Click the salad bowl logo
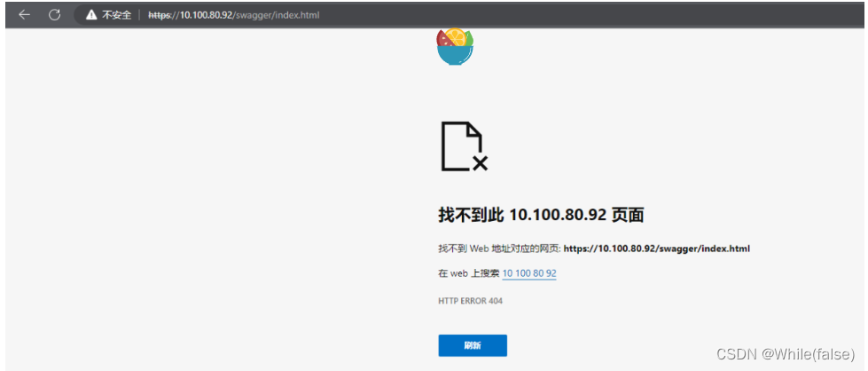 (x=455, y=47)
